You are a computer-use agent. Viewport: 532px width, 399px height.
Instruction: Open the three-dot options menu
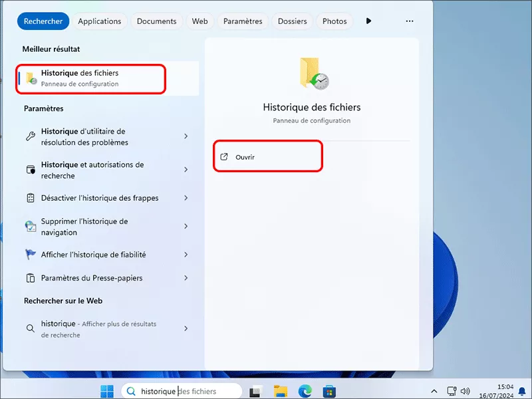coord(410,21)
